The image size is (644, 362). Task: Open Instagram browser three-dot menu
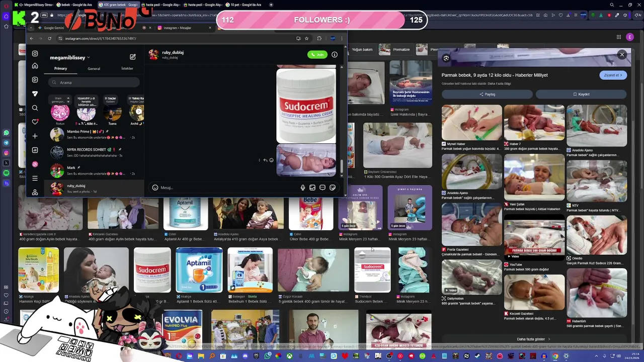pos(342,38)
